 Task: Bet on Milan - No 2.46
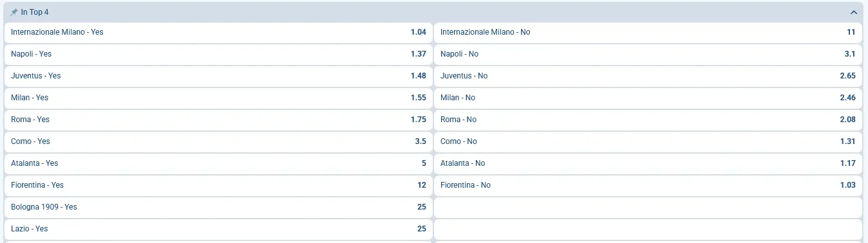coord(648,98)
